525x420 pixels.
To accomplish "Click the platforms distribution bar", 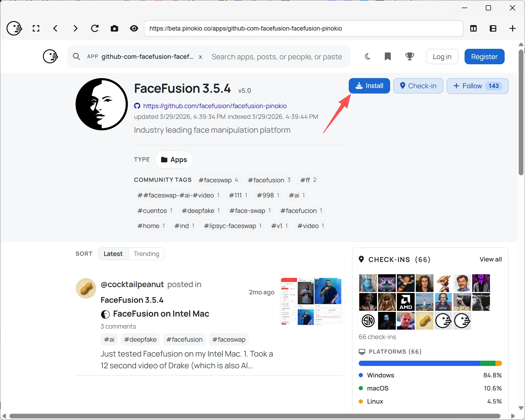I will [430, 363].
